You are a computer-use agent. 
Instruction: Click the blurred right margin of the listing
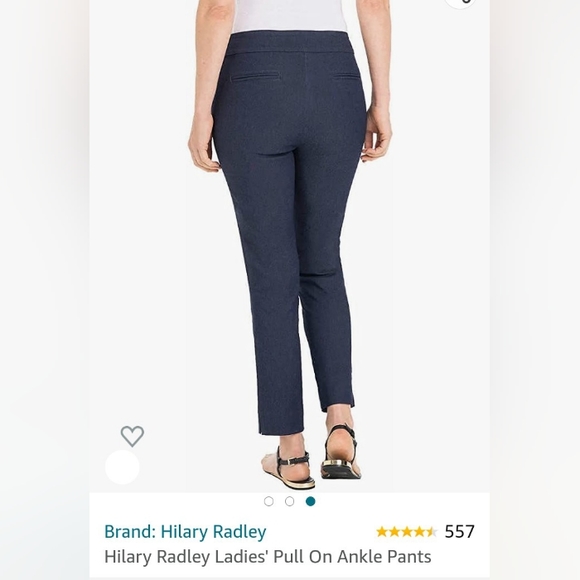coord(535,290)
